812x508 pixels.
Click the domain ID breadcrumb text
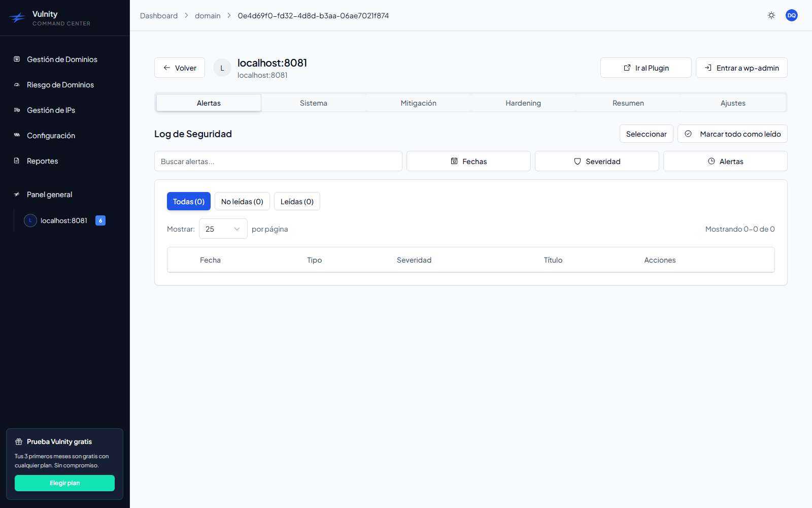pos(313,16)
